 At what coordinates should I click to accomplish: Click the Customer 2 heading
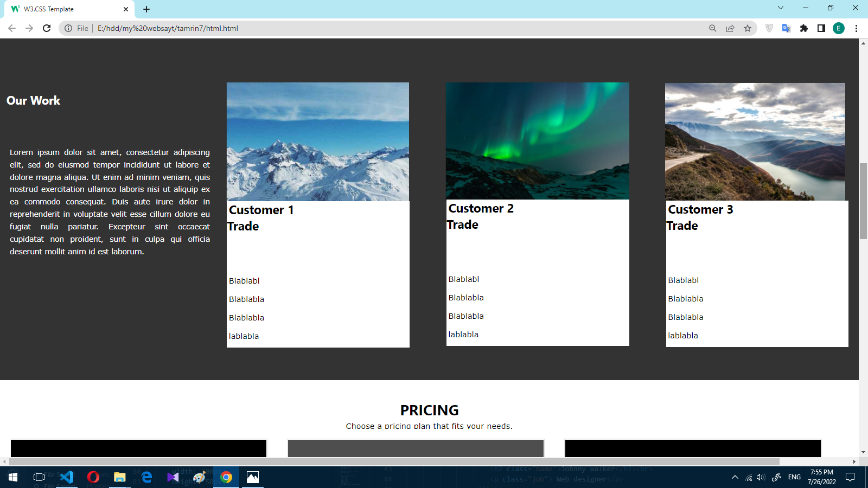pos(481,208)
